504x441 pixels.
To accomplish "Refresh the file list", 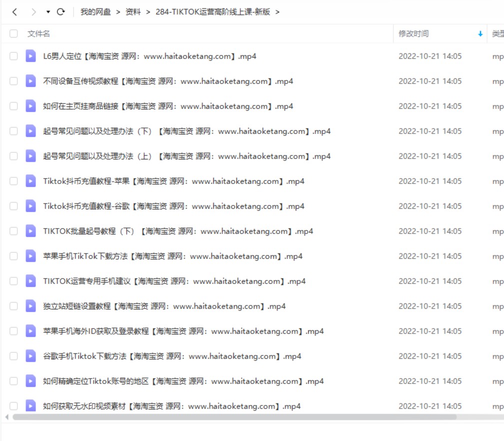I will pos(61,12).
